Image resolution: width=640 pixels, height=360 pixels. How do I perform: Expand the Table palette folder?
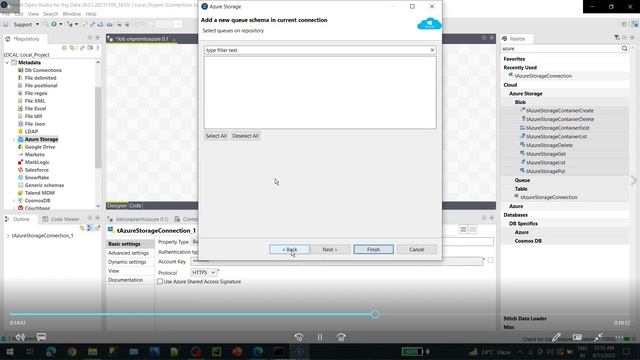coord(521,189)
